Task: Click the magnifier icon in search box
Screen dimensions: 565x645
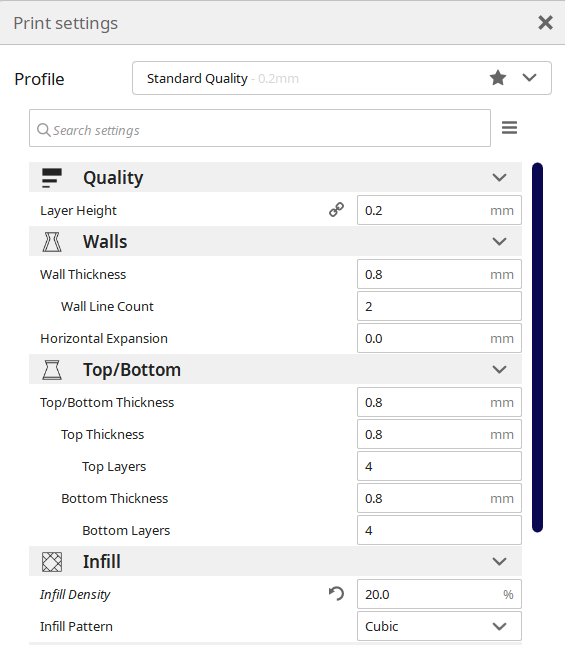Action: 44,130
